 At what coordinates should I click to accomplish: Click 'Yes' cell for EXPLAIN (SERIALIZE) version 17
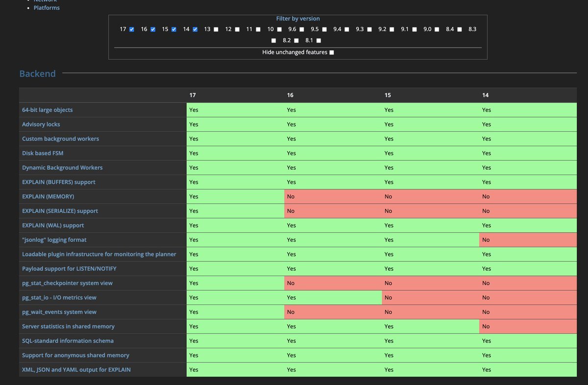(x=236, y=211)
